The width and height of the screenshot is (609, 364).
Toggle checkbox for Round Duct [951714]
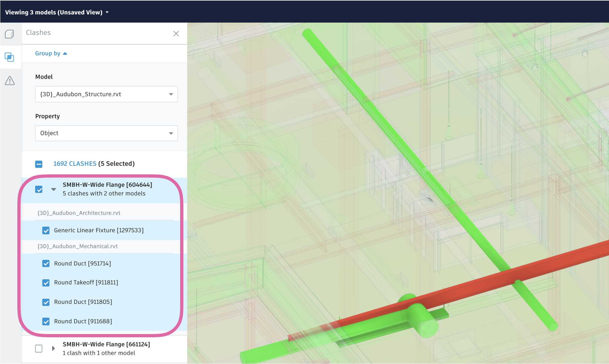46,263
